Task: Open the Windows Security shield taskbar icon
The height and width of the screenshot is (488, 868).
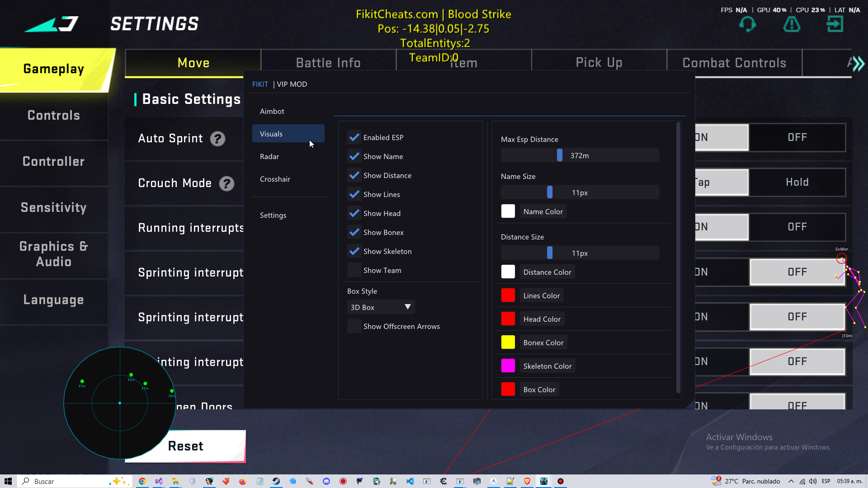Action: point(192,481)
